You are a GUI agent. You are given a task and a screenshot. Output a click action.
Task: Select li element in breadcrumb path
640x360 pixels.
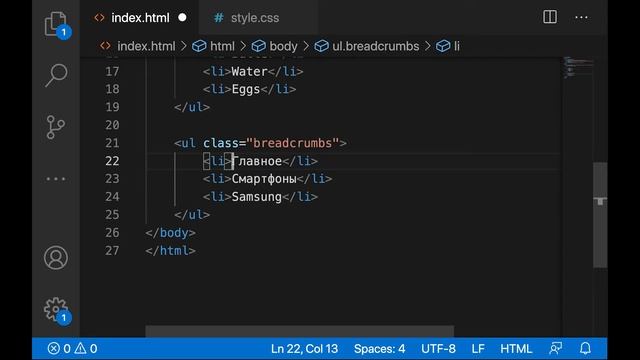tap(456, 46)
